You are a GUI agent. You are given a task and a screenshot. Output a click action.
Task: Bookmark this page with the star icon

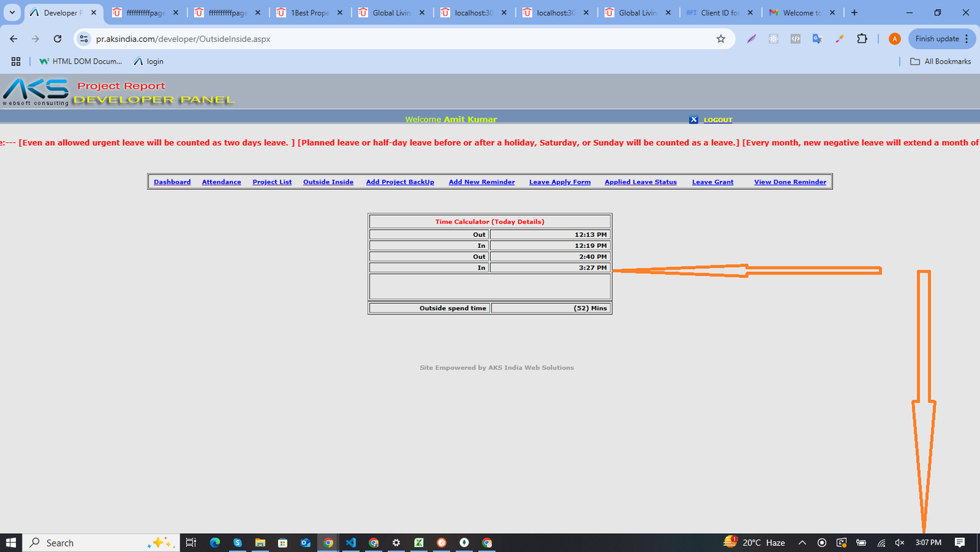point(720,39)
